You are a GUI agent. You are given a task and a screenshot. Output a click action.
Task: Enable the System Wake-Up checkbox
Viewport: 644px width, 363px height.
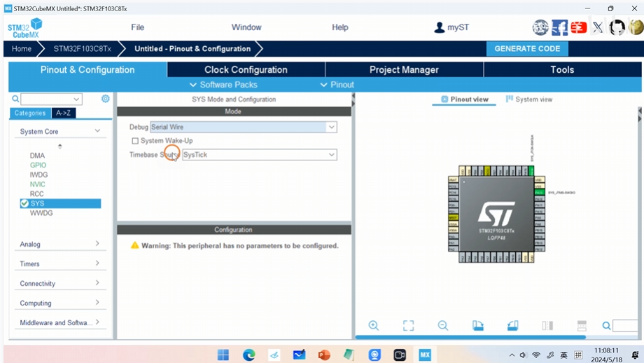click(135, 141)
